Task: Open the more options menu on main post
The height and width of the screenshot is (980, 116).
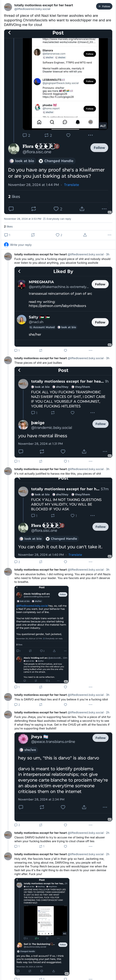Action: click(109, 235)
